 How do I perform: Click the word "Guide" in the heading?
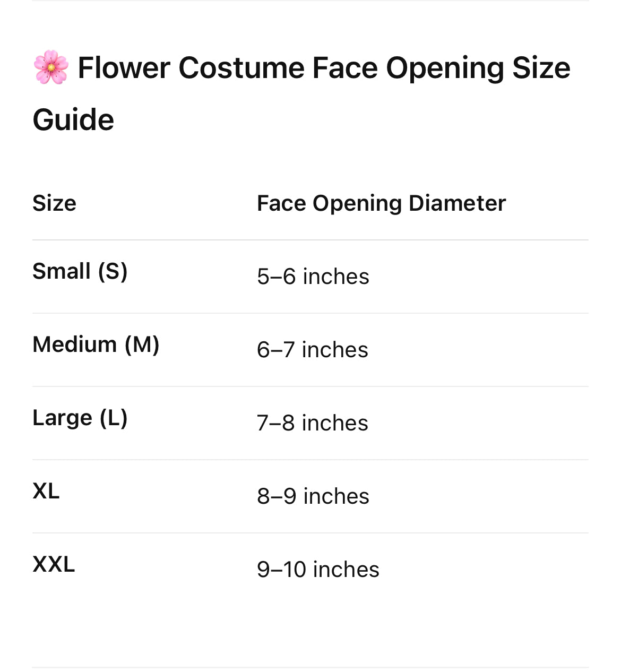point(73,120)
